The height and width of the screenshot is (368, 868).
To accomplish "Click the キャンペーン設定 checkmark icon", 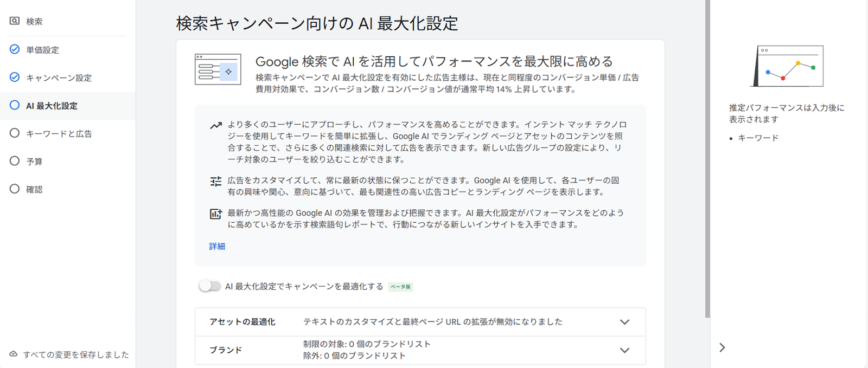I will point(15,78).
